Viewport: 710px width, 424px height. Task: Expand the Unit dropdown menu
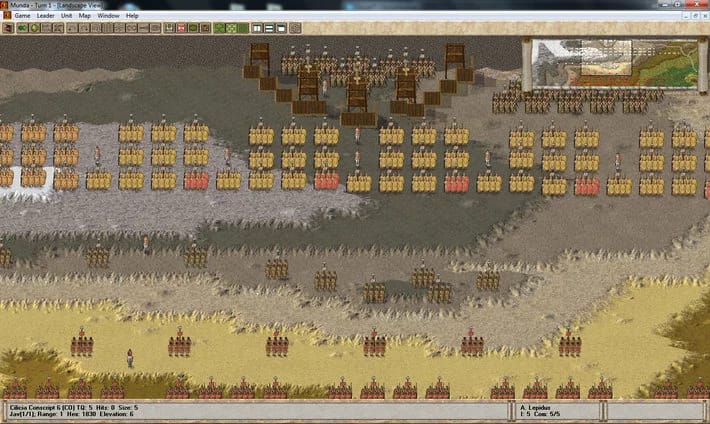pyautogui.click(x=67, y=16)
